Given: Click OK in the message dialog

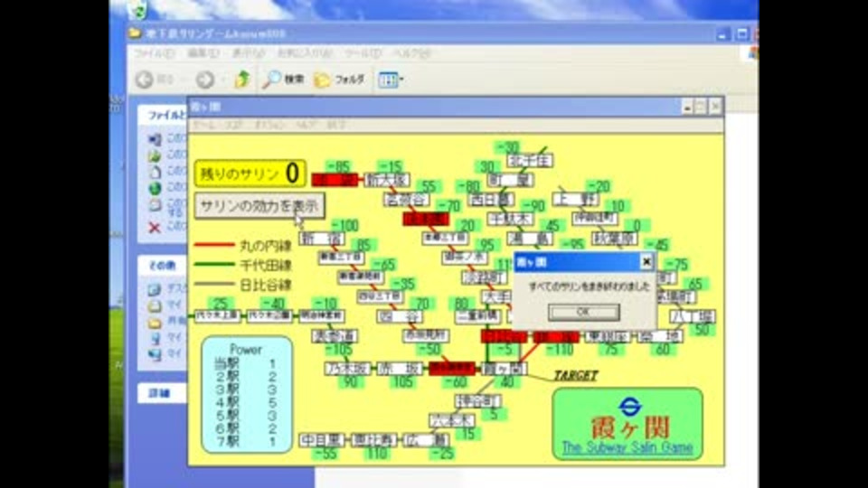Looking at the screenshot, I should tap(583, 312).
